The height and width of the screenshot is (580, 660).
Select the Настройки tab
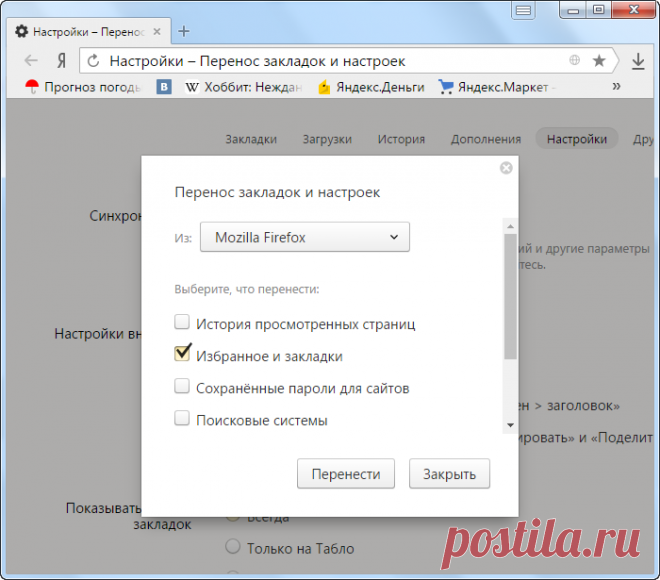tap(577, 139)
